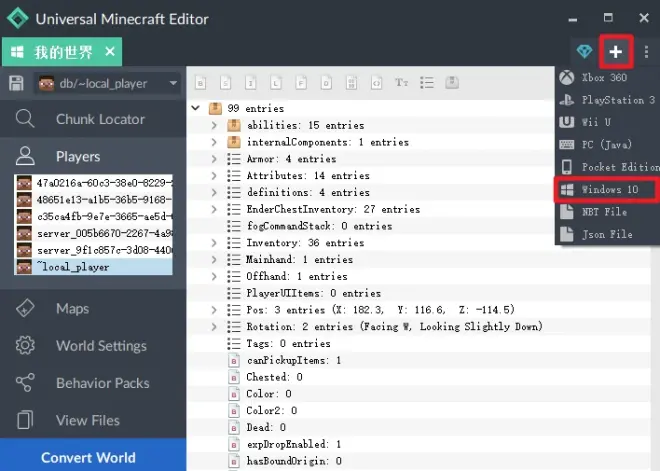The image size is (660, 471).
Task: Choose NBT File from platform menu
Action: (x=607, y=212)
